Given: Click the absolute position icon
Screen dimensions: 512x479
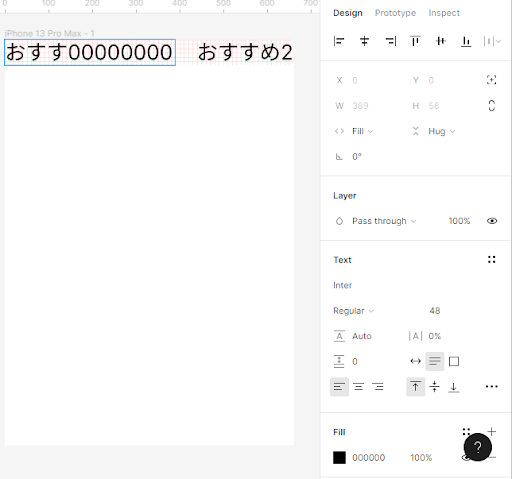Looking at the screenshot, I should point(492,80).
